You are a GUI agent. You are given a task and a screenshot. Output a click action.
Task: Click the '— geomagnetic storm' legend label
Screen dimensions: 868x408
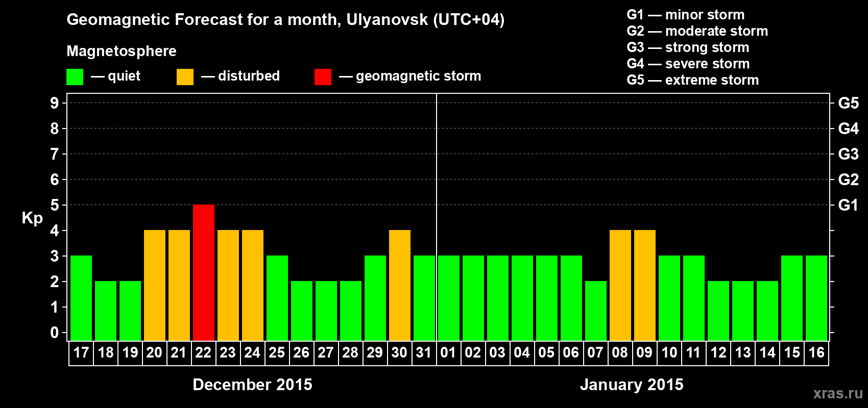[x=410, y=76]
